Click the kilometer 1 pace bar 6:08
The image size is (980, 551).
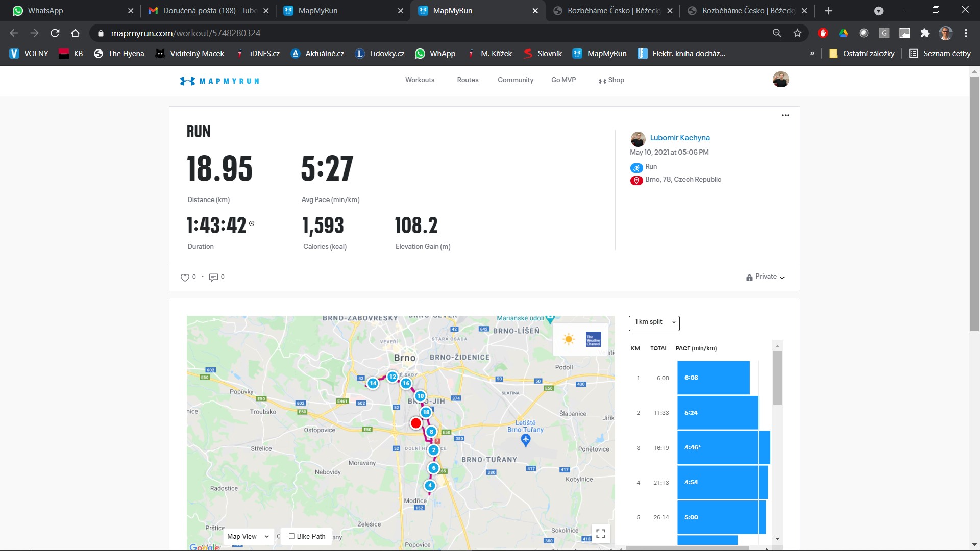coord(713,378)
